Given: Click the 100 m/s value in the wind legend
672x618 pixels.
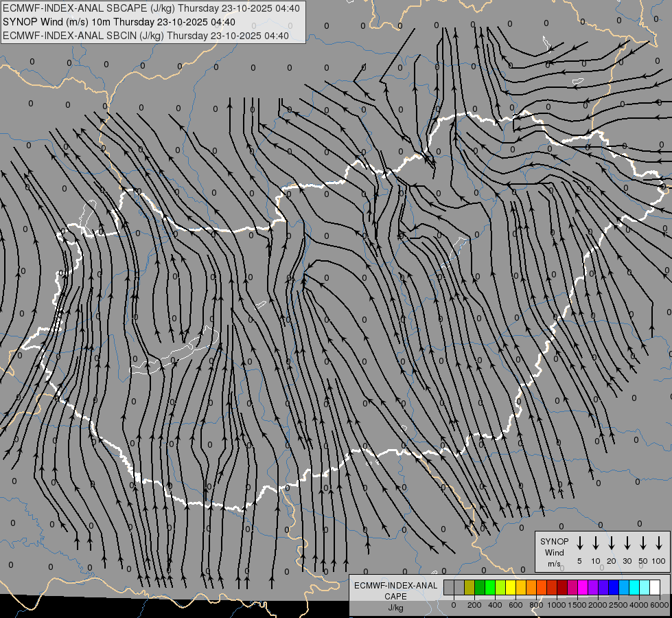Looking at the screenshot, I should [659, 561].
